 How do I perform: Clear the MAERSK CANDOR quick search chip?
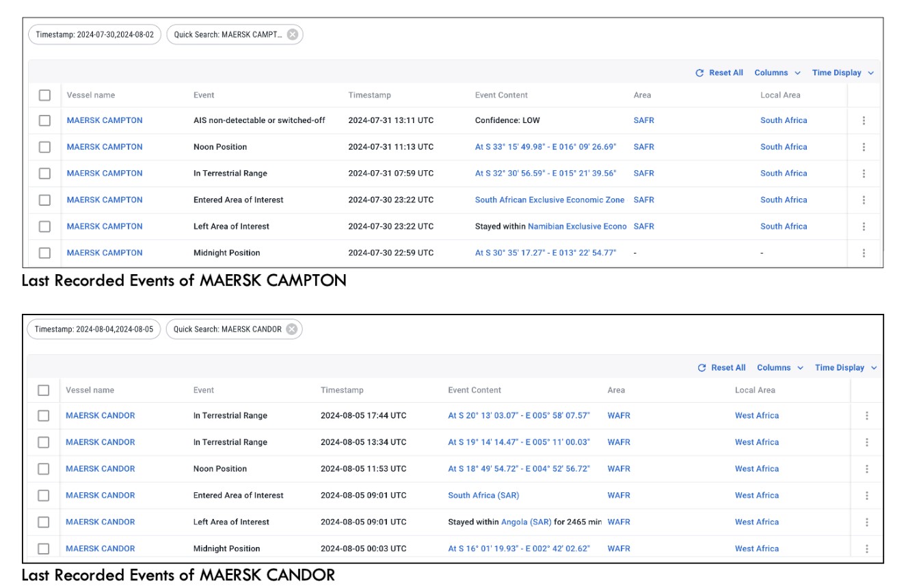(x=292, y=330)
